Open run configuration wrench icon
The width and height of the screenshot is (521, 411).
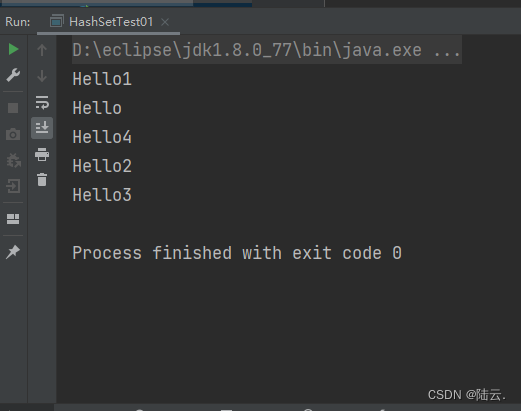point(13,75)
